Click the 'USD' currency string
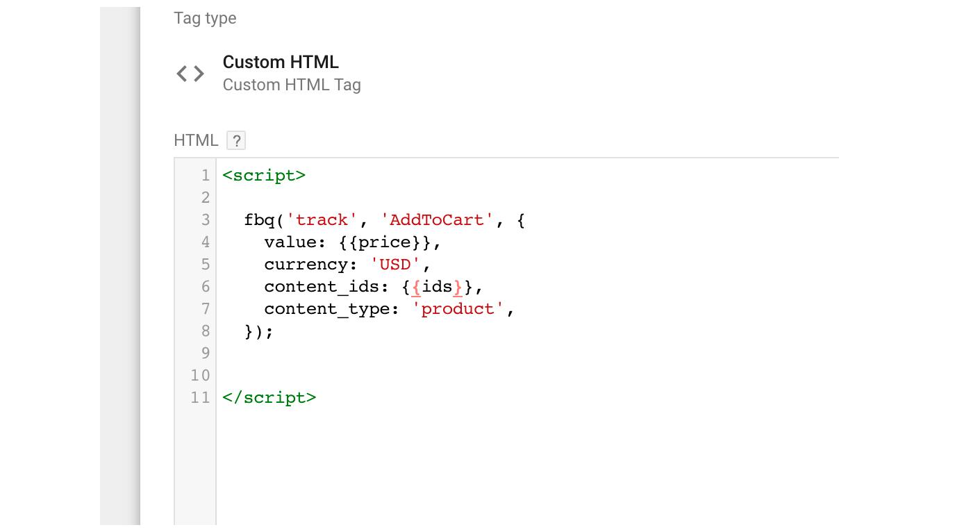 click(x=395, y=265)
